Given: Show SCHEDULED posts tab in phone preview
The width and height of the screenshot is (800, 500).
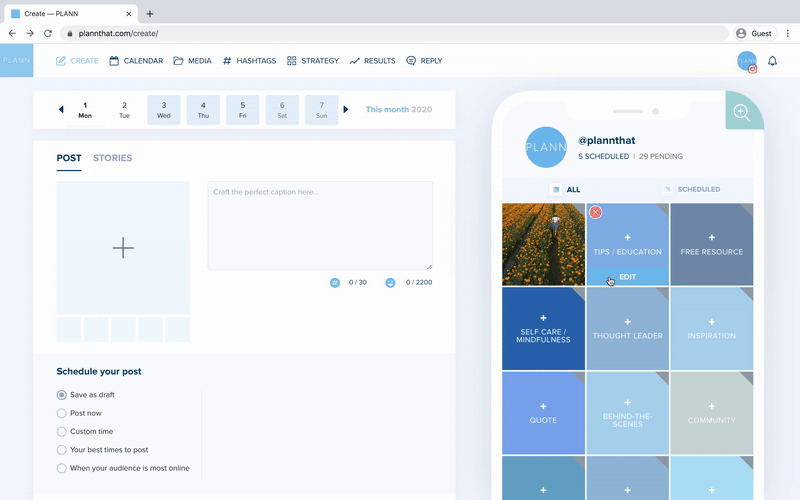Looking at the screenshot, I should (x=691, y=189).
